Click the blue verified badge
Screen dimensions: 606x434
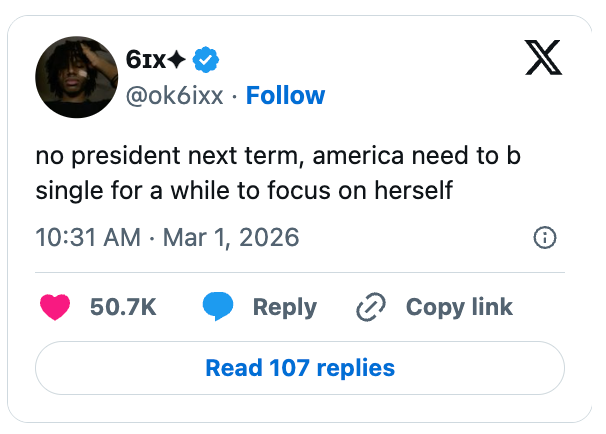pyautogui.click(x=206, y=60)
